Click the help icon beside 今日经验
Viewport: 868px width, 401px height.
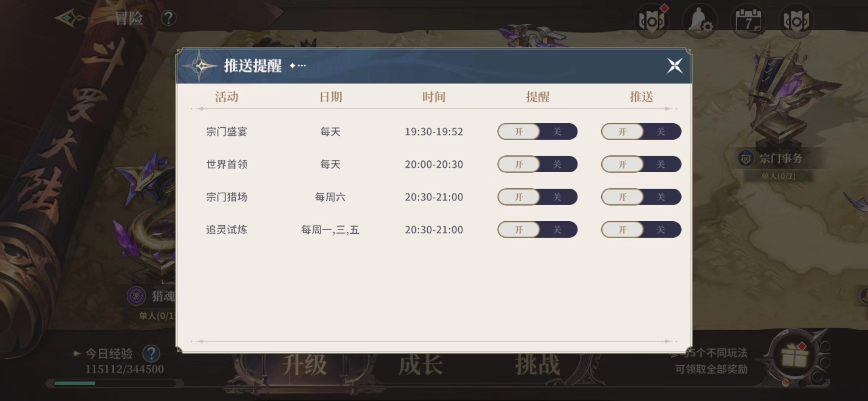click(x=151, y=353)
